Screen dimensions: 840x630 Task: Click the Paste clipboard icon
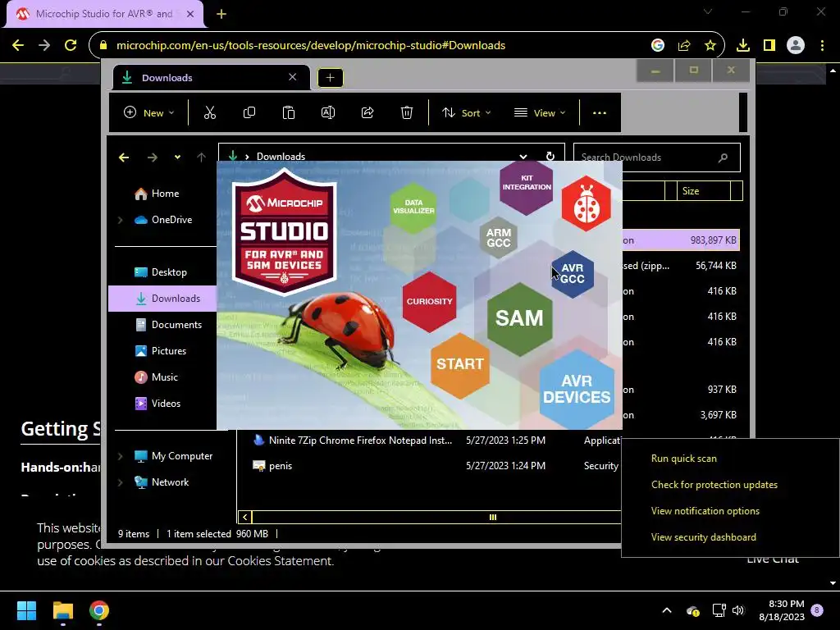click(x=288, y=112)
